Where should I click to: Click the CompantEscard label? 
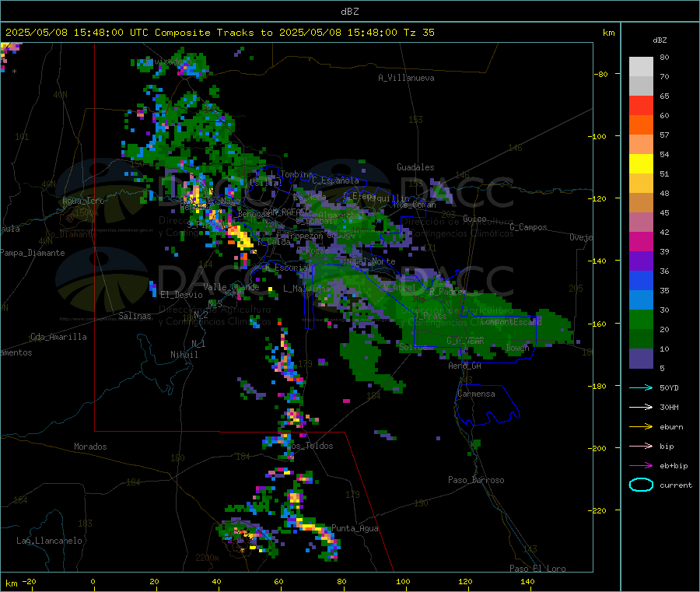click(x=511, y=321)
